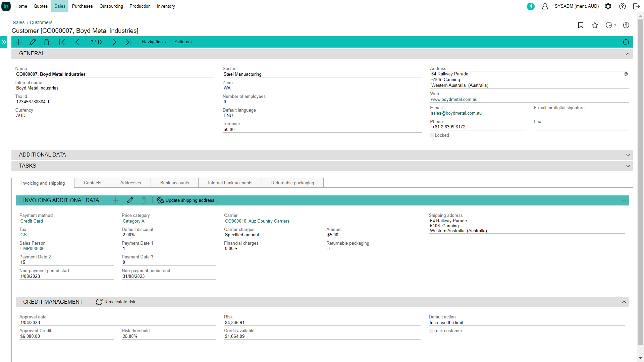This screenshot has height=362, width=644.
Task: Jump to the first record
Action: pos(62,42)
